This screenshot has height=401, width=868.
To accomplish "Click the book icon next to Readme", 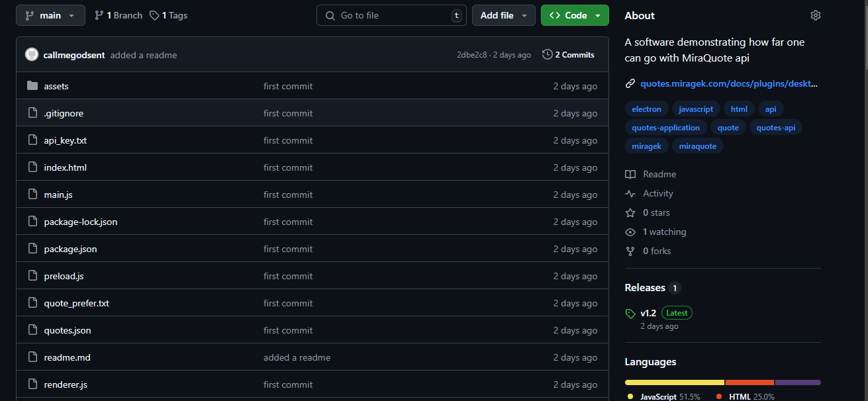I will tap(630, 174).
